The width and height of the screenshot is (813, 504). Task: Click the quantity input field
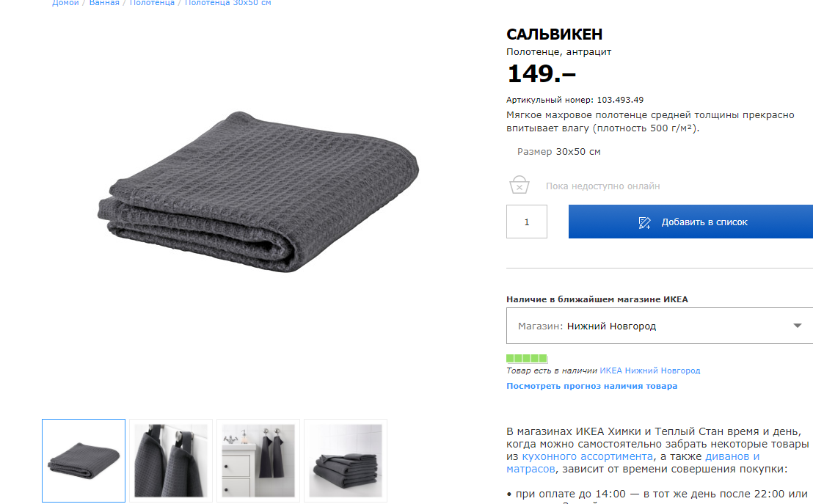pos(526,222)
